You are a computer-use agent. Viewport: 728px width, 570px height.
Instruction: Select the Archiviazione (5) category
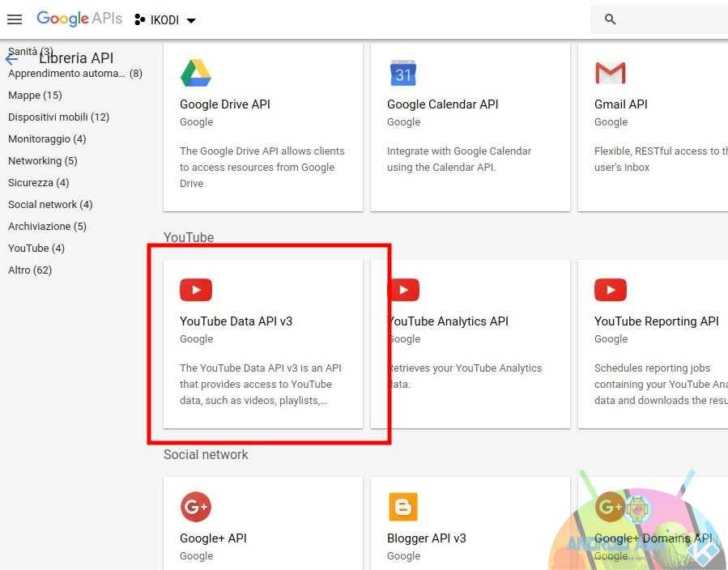point(47,226)
